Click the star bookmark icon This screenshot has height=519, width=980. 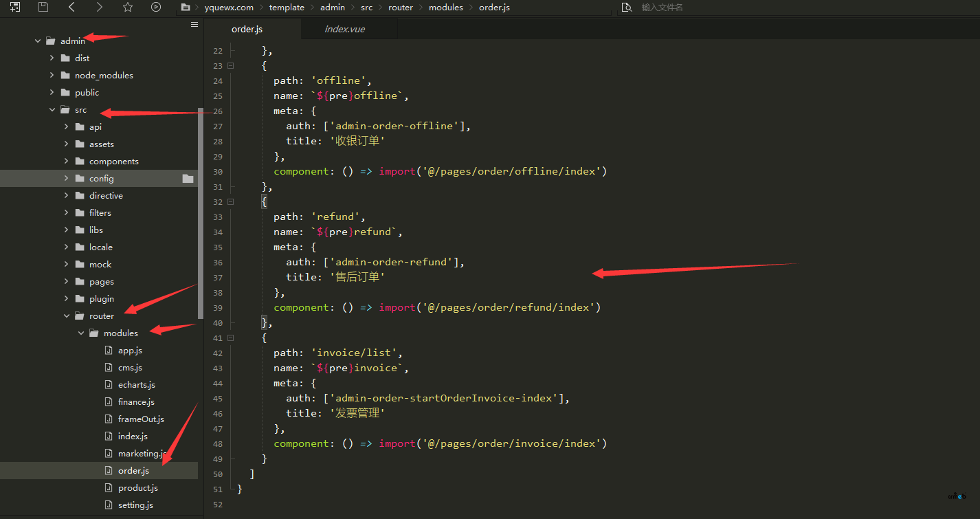128,8
